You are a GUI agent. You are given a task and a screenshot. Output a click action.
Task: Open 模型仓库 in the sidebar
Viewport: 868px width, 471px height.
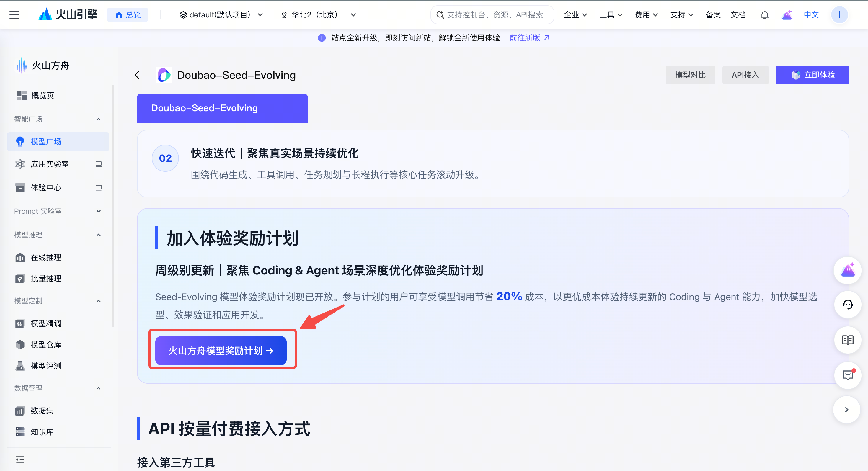click(58, 345)
